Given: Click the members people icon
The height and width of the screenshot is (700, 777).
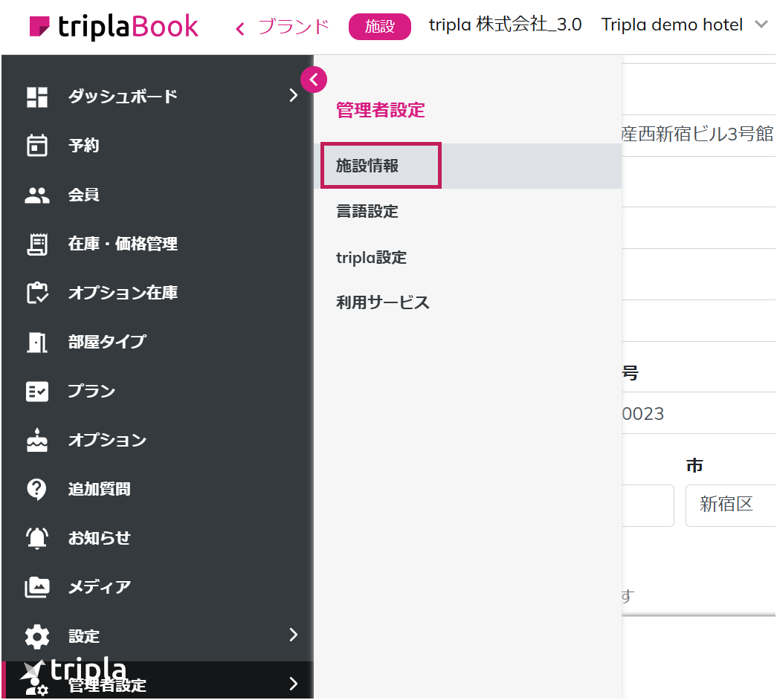Looking at the screenshot, I should (37, 195).
